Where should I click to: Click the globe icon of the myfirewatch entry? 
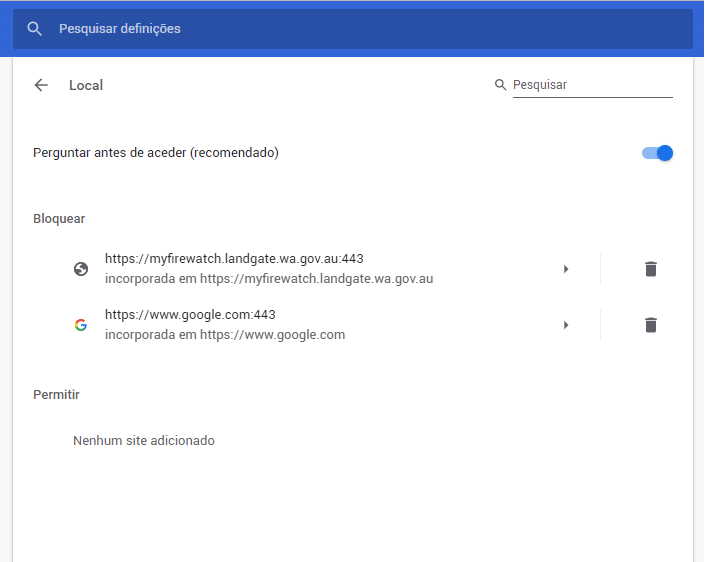click(x=81, y=269)
